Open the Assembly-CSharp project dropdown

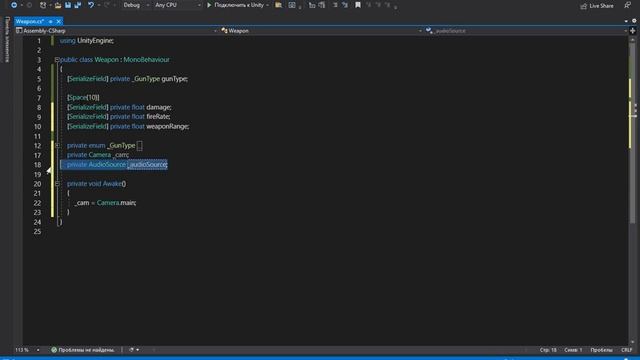(116, 31)
